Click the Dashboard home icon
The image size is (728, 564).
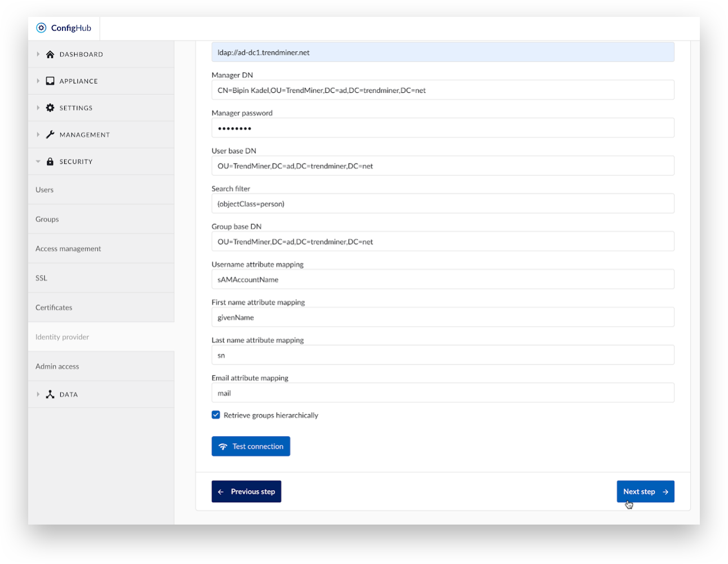[50, 54]
